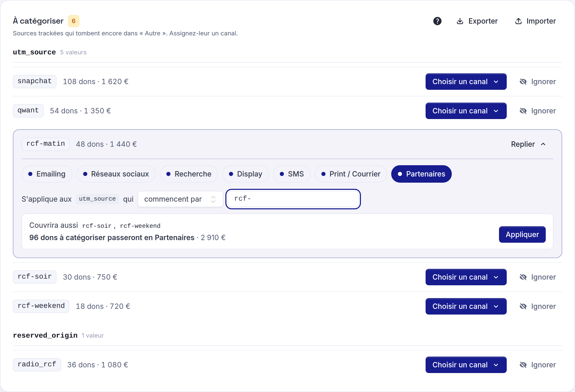Select the Recherche channel chip
The height and width of the screenshot is (392, 575).
tap(189, 174)
